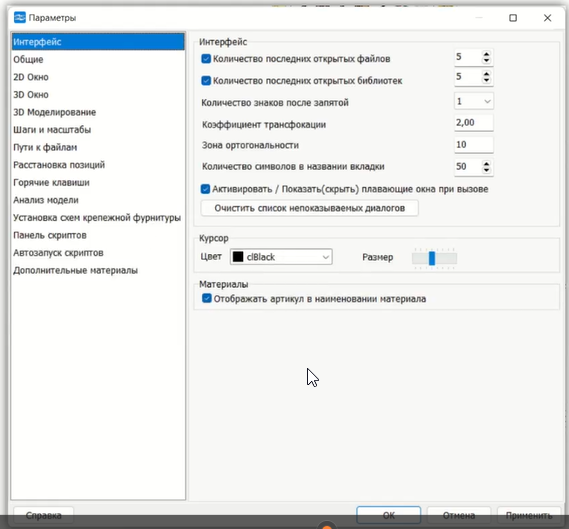This screenshot has height=529, width=569.
Task: Click the Коэффициент трансфокации input field
Action: (x=474, y=123)
